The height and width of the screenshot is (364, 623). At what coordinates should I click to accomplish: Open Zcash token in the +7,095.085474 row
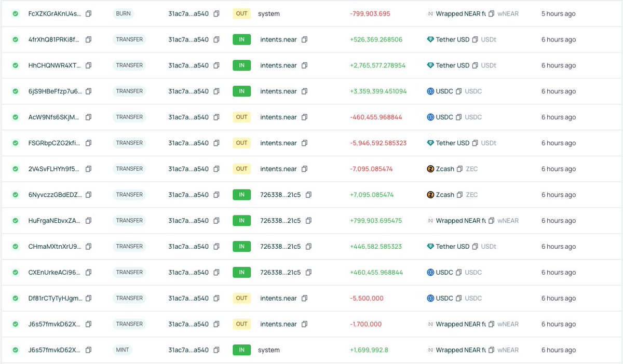click(445, 195)
